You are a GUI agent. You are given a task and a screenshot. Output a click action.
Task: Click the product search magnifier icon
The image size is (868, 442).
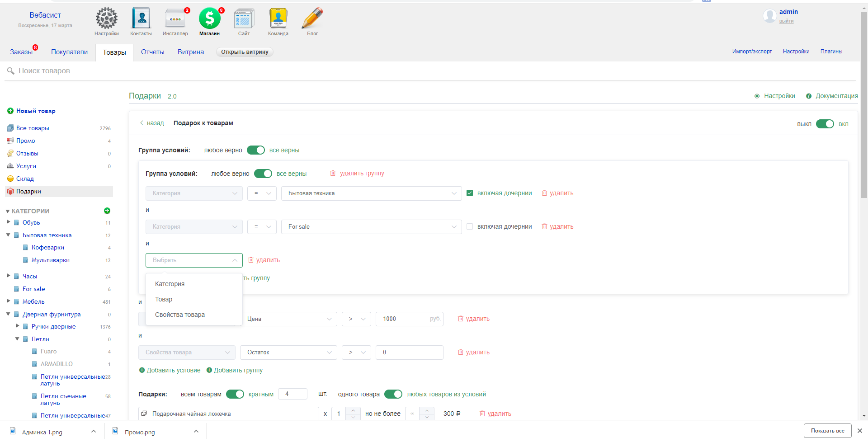[x=11, y=71]
